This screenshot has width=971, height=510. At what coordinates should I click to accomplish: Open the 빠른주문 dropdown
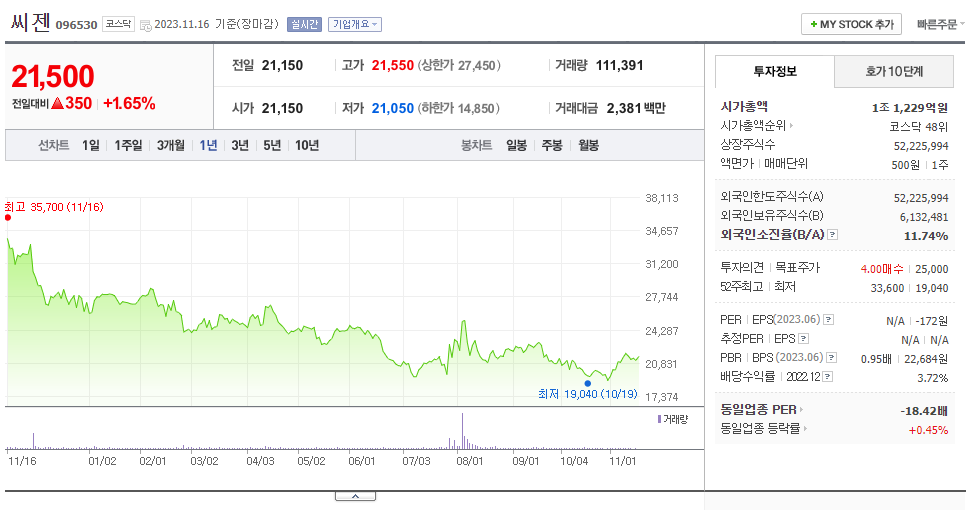(x=941, y=24)
